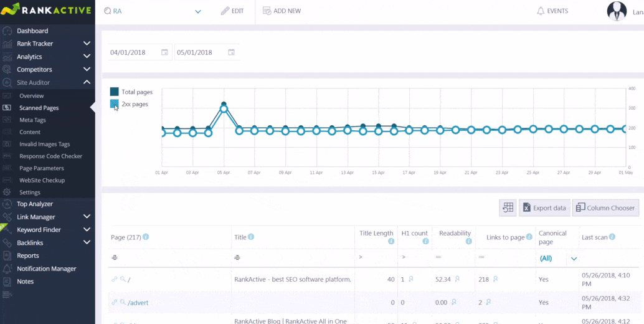Click the Dashboard gauge icon
Image resolution: width=644 pixels, height=324 pixels.
(7, 31)
